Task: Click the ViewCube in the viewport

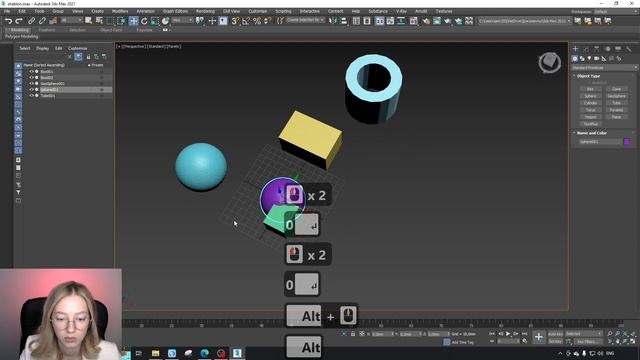Action: pyautogui.click(x=549, y=62)
